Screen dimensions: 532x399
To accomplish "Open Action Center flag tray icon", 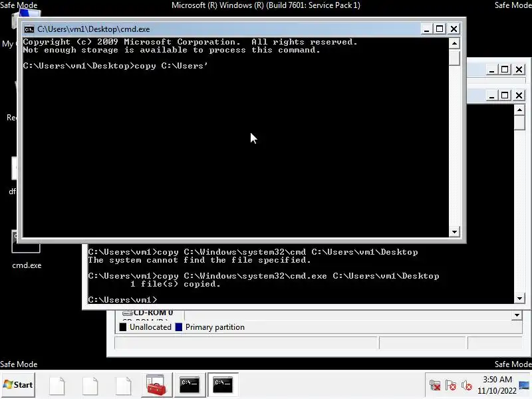I will click(x=451, y=386).
